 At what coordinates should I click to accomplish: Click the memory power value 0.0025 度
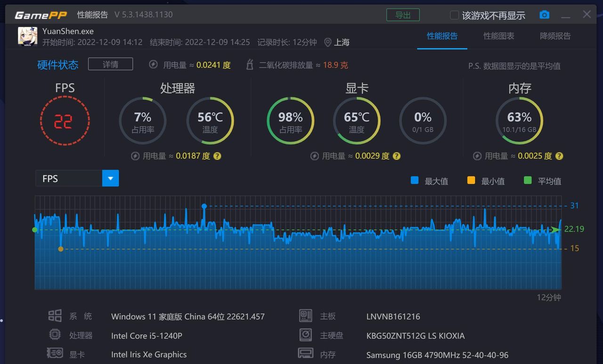click(535, 156)
